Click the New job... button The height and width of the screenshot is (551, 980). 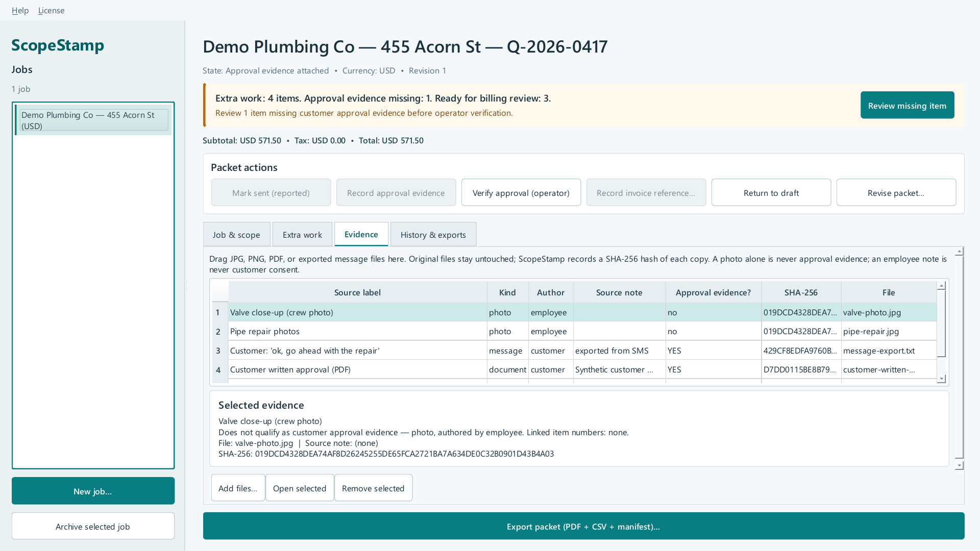tap(93, 491)
